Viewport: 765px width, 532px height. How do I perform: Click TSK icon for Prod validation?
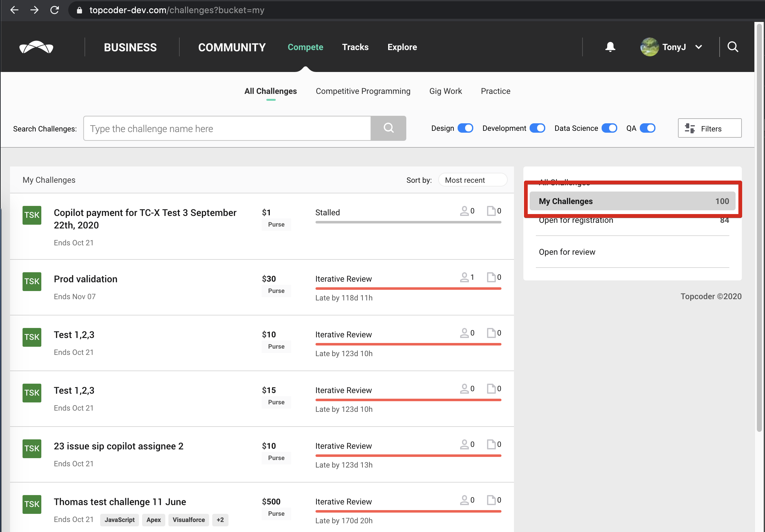click(32, 281)
